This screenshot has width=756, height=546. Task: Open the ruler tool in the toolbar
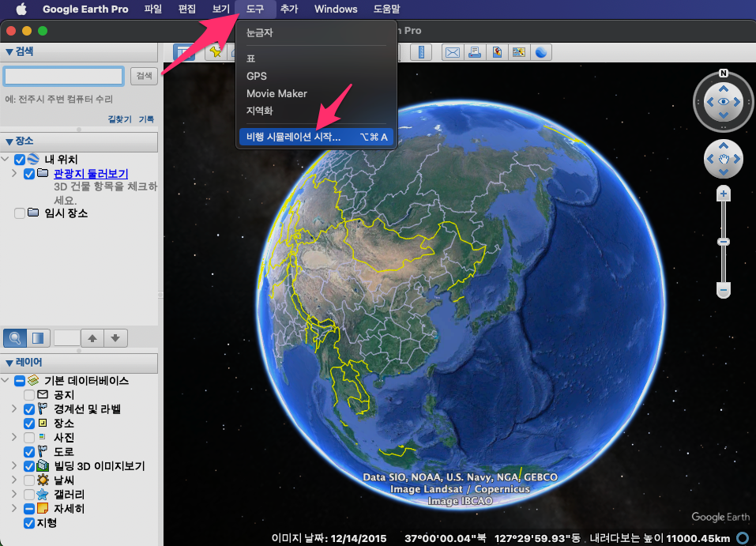click(x=421, y=52)
